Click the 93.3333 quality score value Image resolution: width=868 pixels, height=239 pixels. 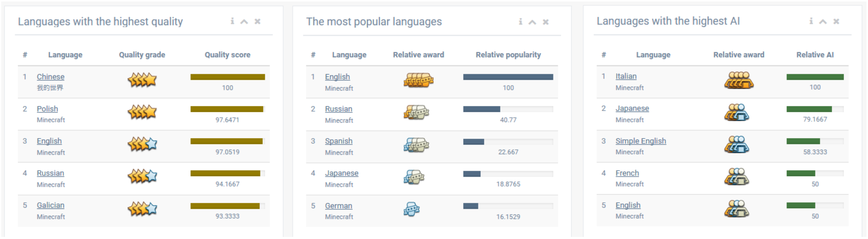click(228, 217)
